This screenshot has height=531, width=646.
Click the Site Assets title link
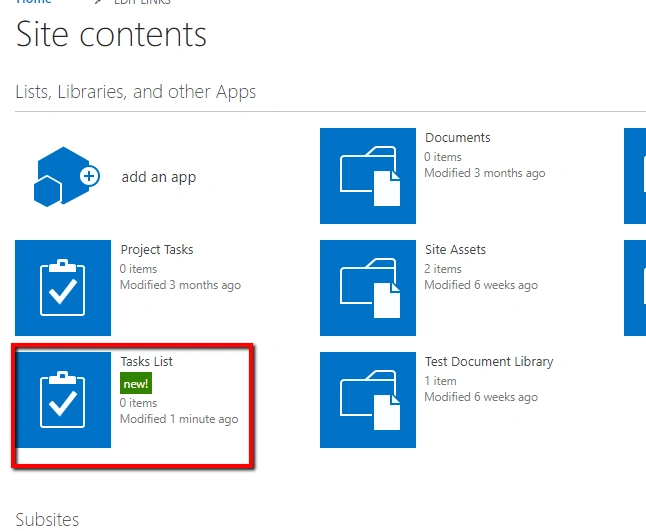coord(455,250)
